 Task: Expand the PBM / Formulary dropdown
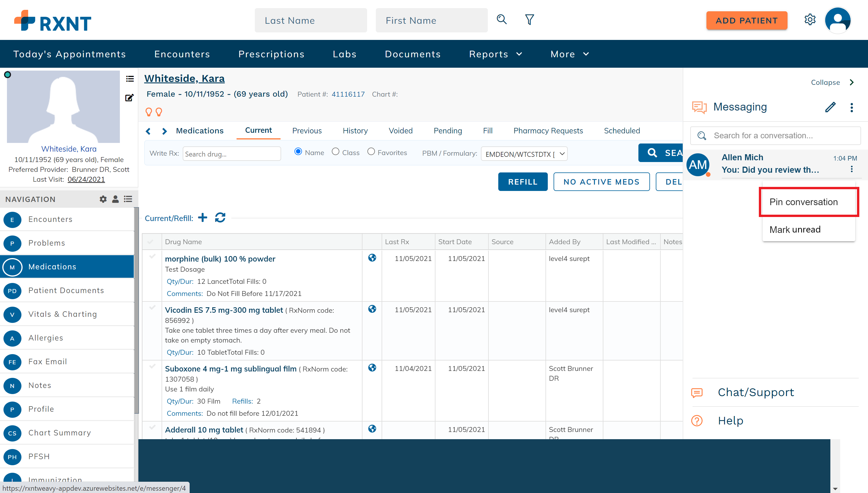[524, 154]
